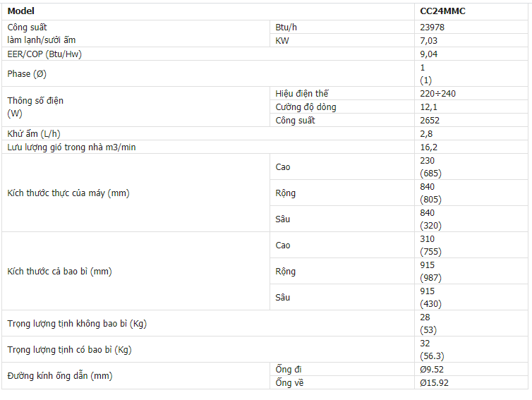Click the 23978 Btu/h value
The image size is (532, 400).
coord(432,28)
